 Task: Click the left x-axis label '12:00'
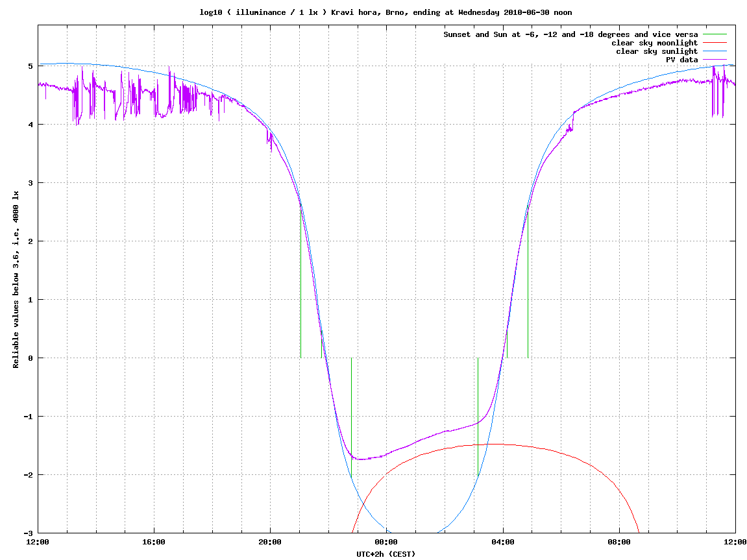click(x=38, y=542)
